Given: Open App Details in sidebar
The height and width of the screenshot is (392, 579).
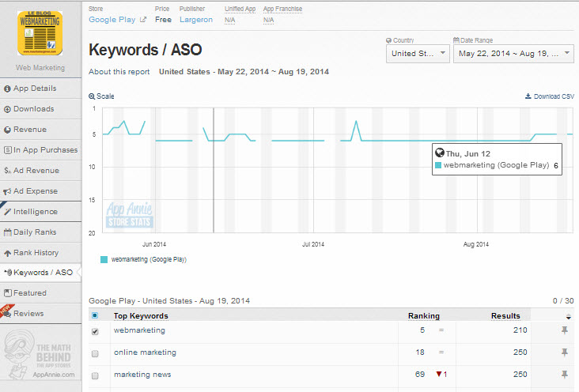Looking at the screenshot, I should 40,89.
